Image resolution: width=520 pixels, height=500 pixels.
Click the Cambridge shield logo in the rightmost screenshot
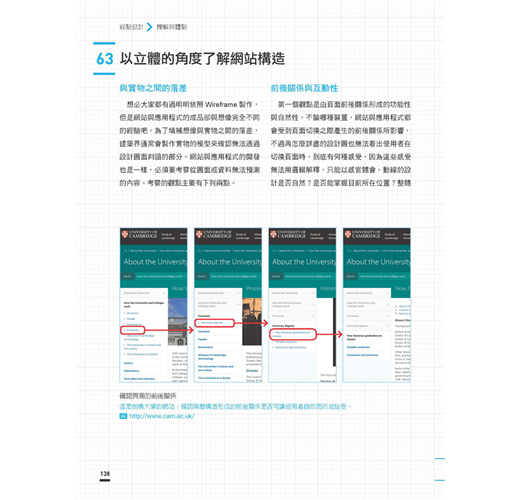pyautogui.click(x=348, y=234)
